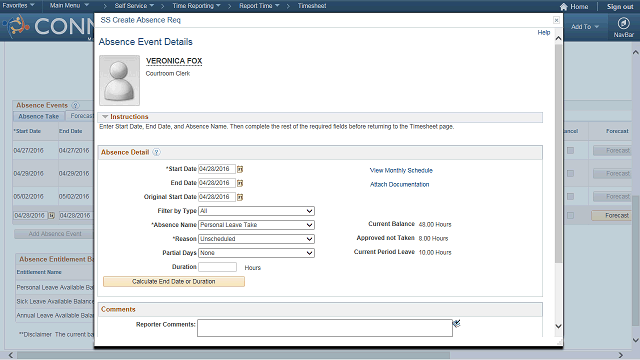
Task: Open the Main Menu dropdown
Action: 69,6
